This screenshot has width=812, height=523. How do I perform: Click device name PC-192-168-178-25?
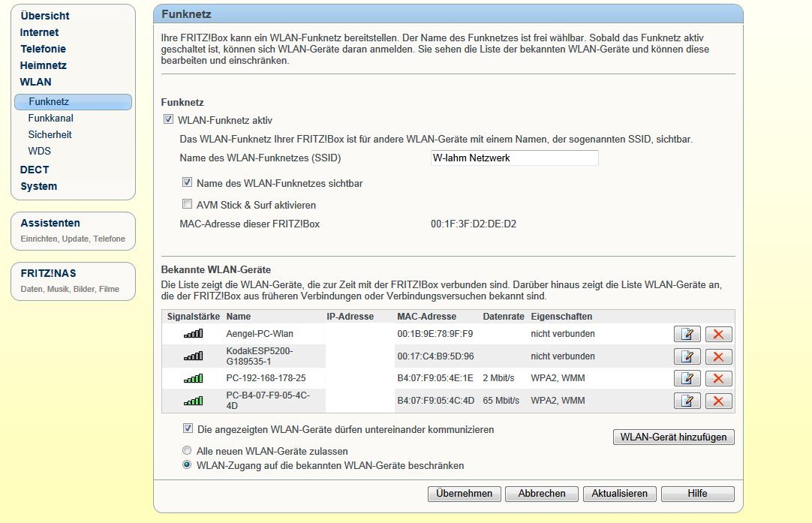click(x=266, y=378)
